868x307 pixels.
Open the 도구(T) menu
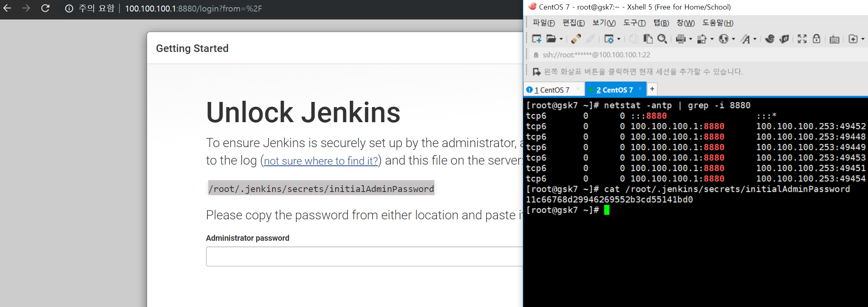point(635,23)
